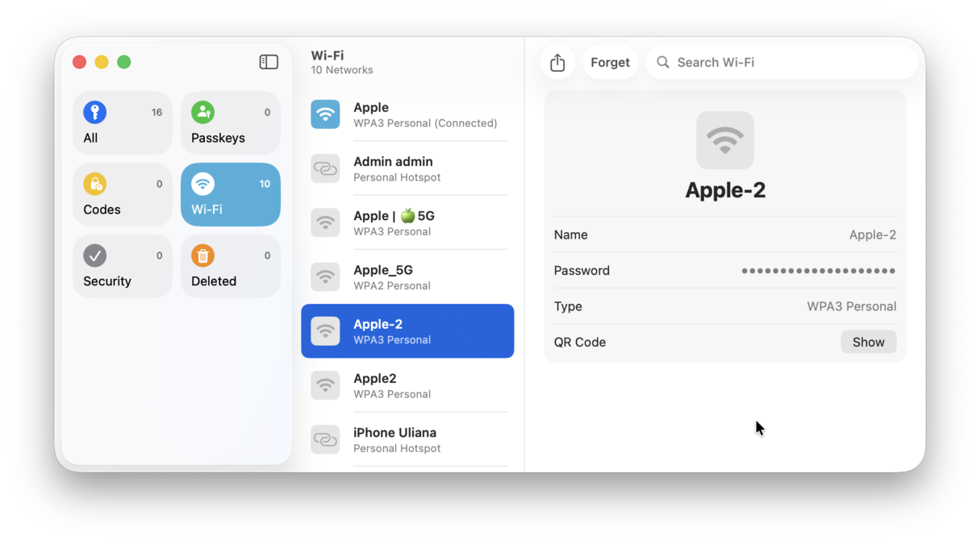Select the iPhone Uliana hotspot

(x=407, y=439)
